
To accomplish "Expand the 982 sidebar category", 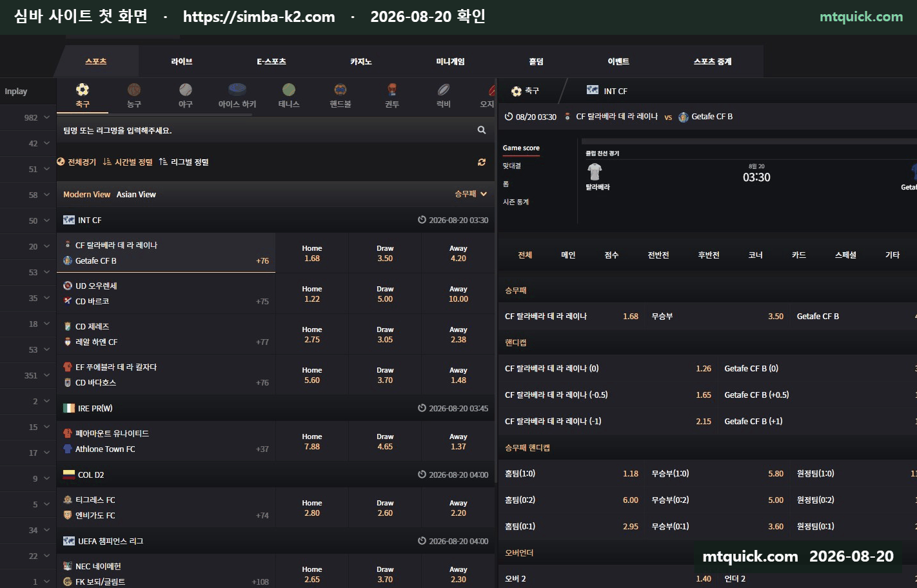I will (x=28, y=117).
